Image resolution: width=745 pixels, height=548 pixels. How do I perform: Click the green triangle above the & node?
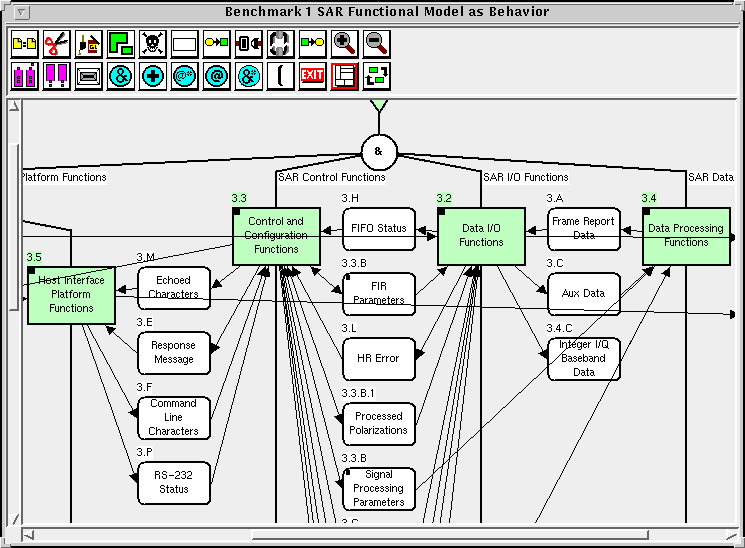(379, 106)
